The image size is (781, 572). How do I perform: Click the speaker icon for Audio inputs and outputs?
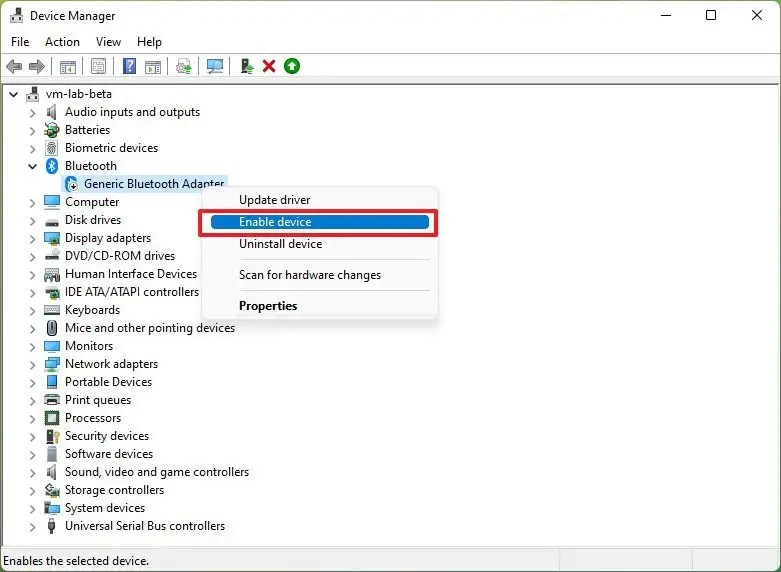tap(51, 112)
